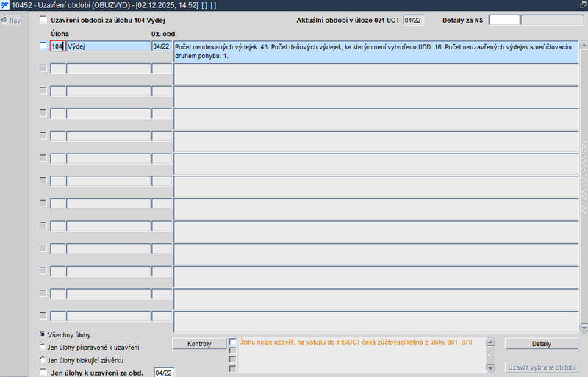Screen dimensions: 588x377
Task: Click the Úloha code field containing 104
Action: 58,46
